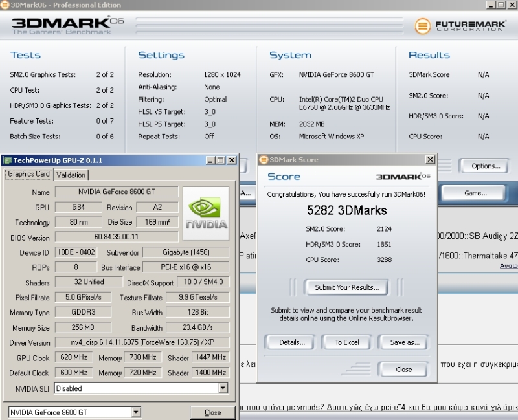Select the Default Clock field showing 600 MHz
This screenshot has width=518, height=420.
(74, 373)
